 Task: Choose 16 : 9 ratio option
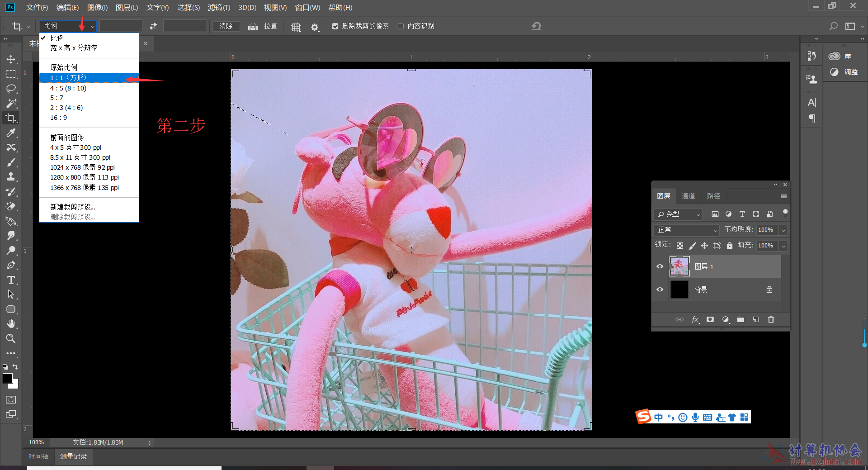pyautogui.click(x=89, y=118)
